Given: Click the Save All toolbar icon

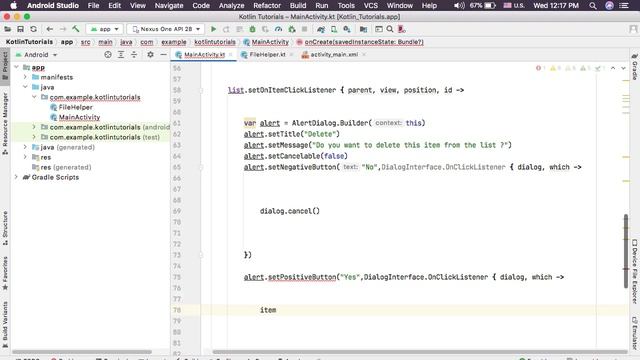Looking at the screenshot, I should 20,29.
